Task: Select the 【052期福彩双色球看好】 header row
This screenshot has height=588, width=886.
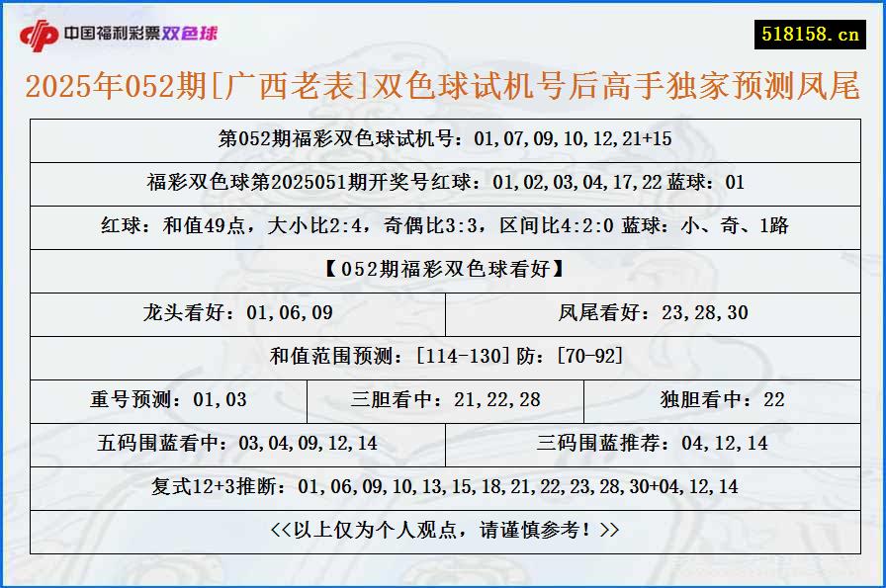Action: [443, 270]
